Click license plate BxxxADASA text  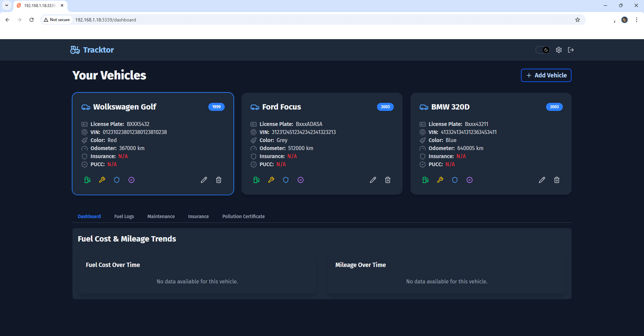(x=309, y=124)
